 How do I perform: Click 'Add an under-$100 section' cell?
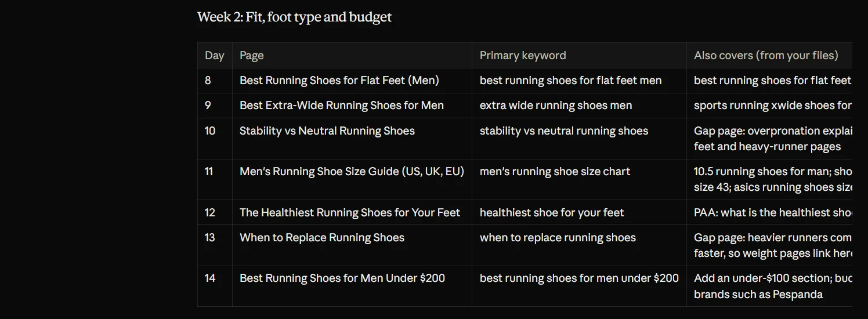point(769,286)
